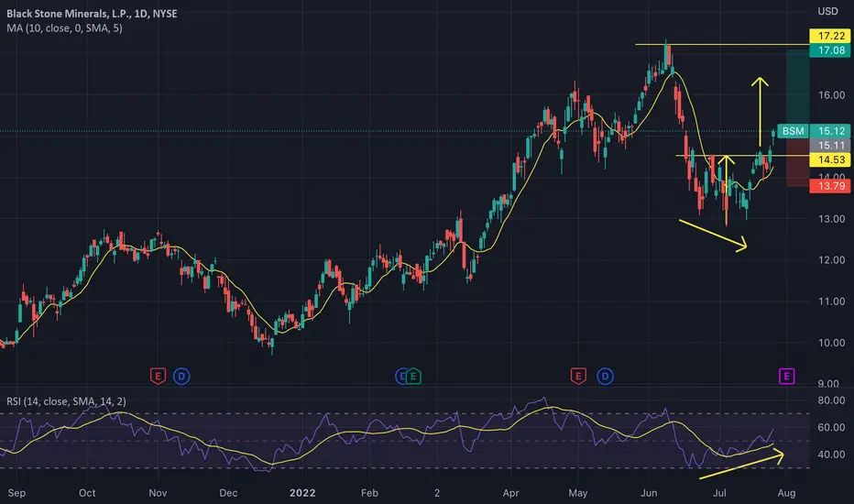The image size is (854, 504).
Task: Click the Nov label on time axis
Action: coord(158,493)
